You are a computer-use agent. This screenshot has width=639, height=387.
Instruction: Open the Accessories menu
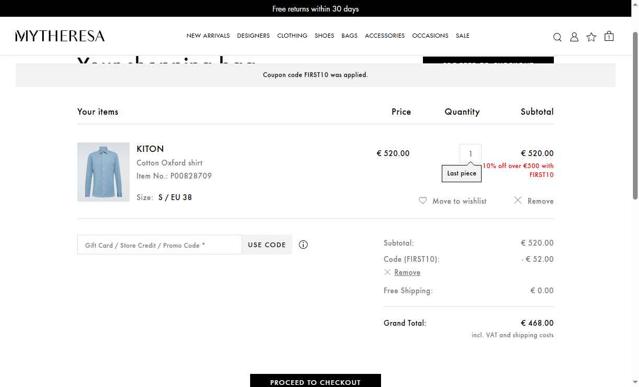click(x=385, y=36)
